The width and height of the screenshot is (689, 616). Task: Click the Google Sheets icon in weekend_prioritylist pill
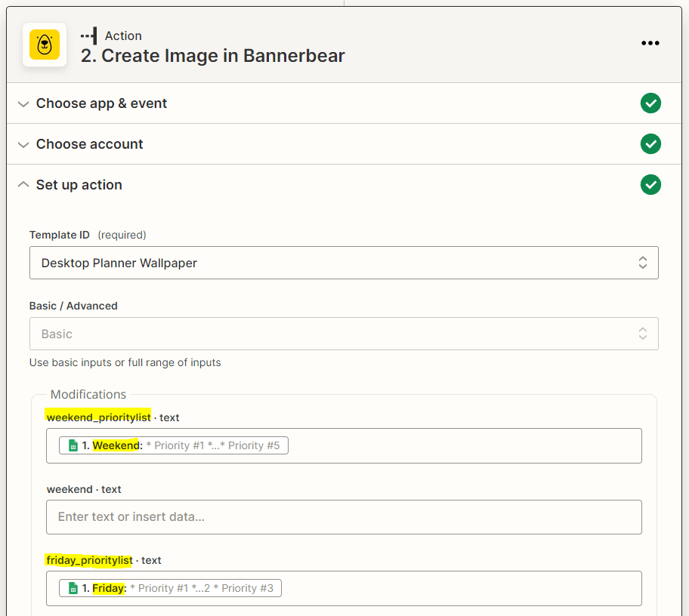[x=72, y=445]
